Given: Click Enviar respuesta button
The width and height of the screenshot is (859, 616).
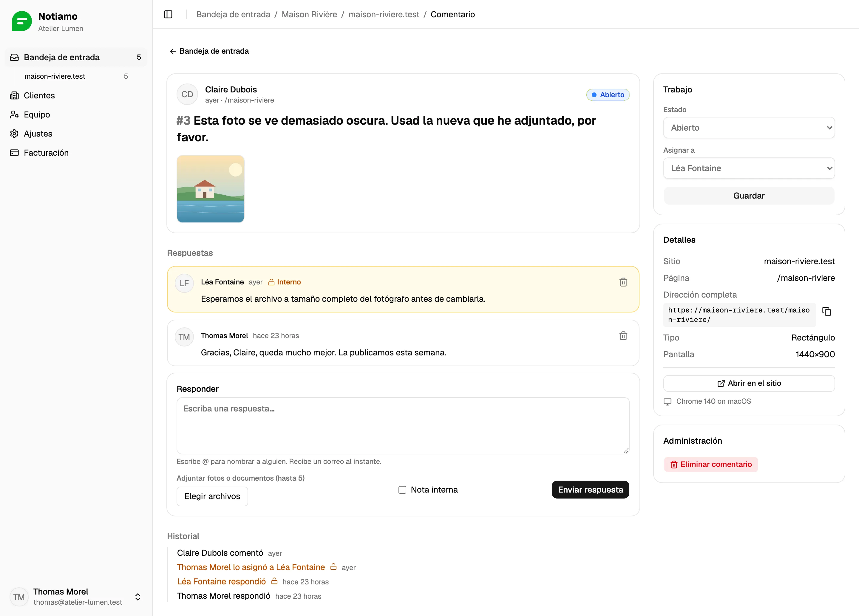Looking at the screenshot, I should point(590,490).
